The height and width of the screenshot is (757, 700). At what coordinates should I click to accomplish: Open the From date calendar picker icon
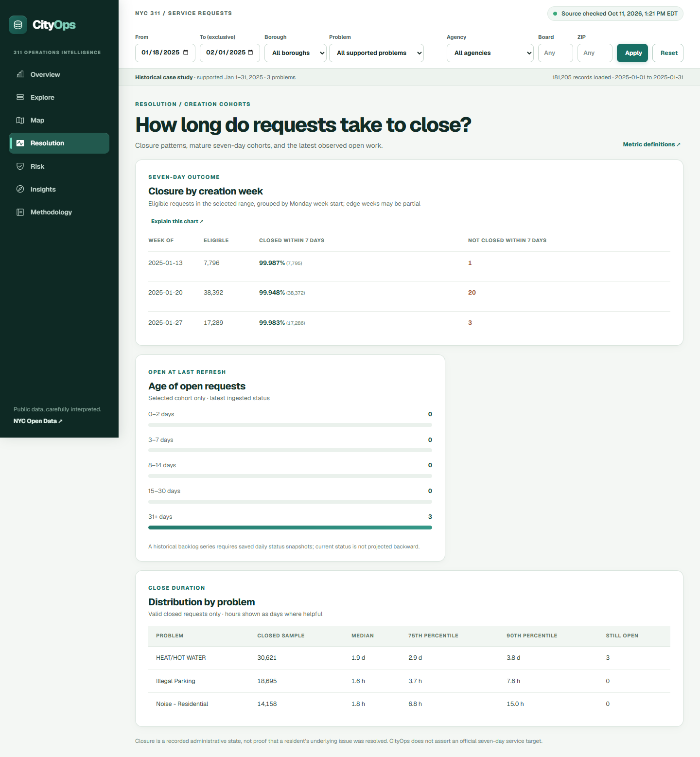[186, 53]
